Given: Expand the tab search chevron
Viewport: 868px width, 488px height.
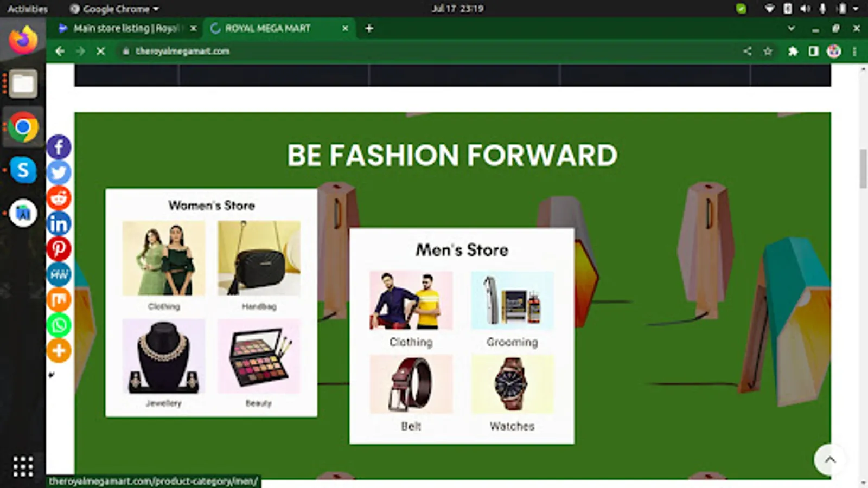Looking at the screenshot, I should [791, 28].
